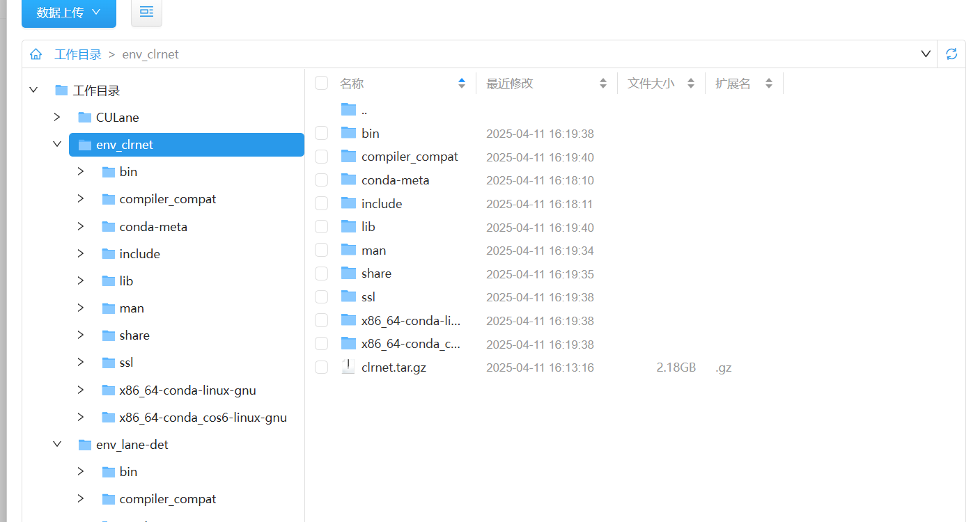980x522 pixels.
Task: Click the .gz extension cell
Action: click(x=723, y=367)
